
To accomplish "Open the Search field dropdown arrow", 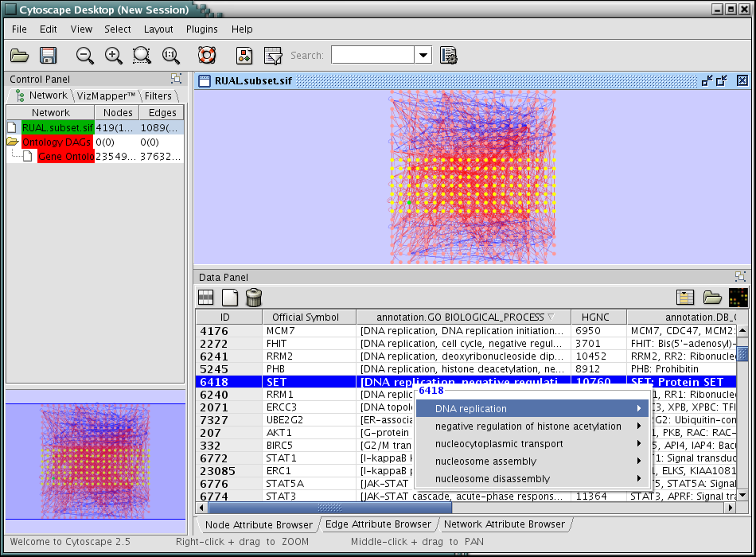I will pos(423,55).
